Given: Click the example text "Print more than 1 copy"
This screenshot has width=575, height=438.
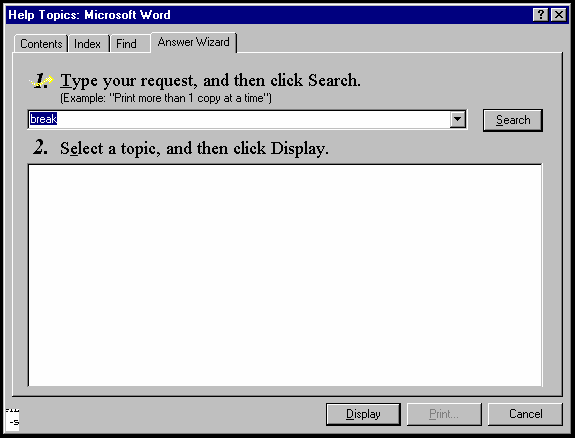Looking at the screenshot, I should click(166, 98).
